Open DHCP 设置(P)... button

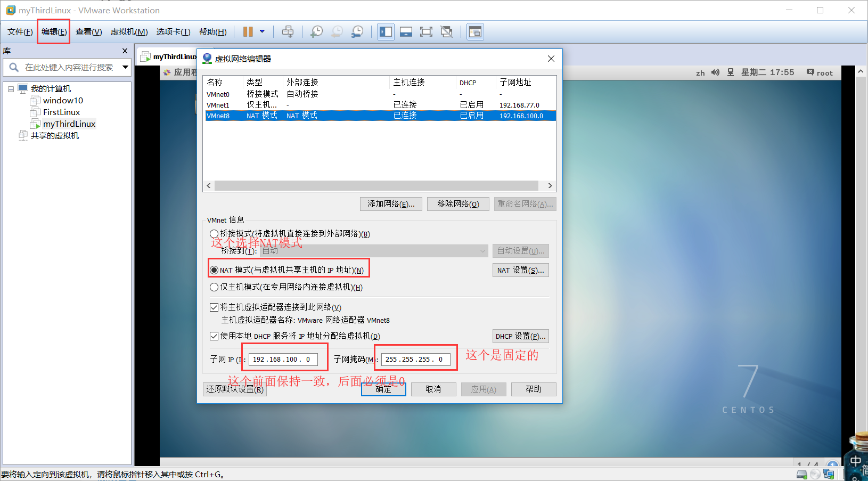(520, 336)
